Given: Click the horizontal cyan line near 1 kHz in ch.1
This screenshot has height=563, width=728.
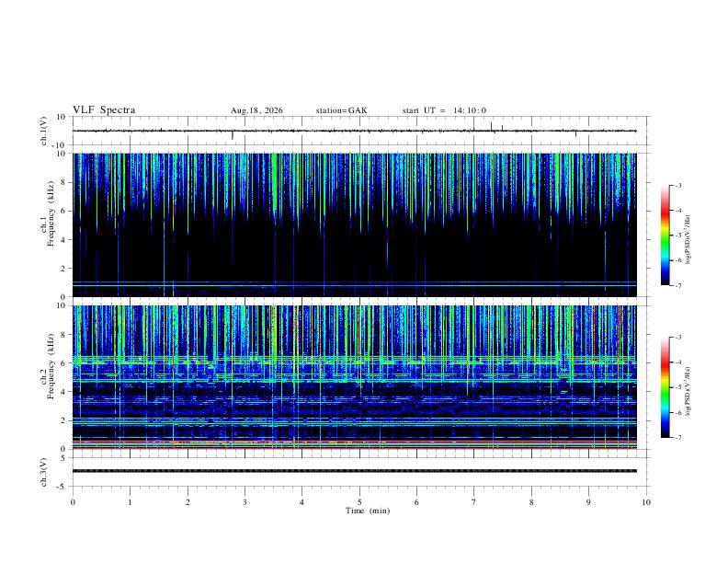Looking at the screenshot, I should [x=355, y=282].
